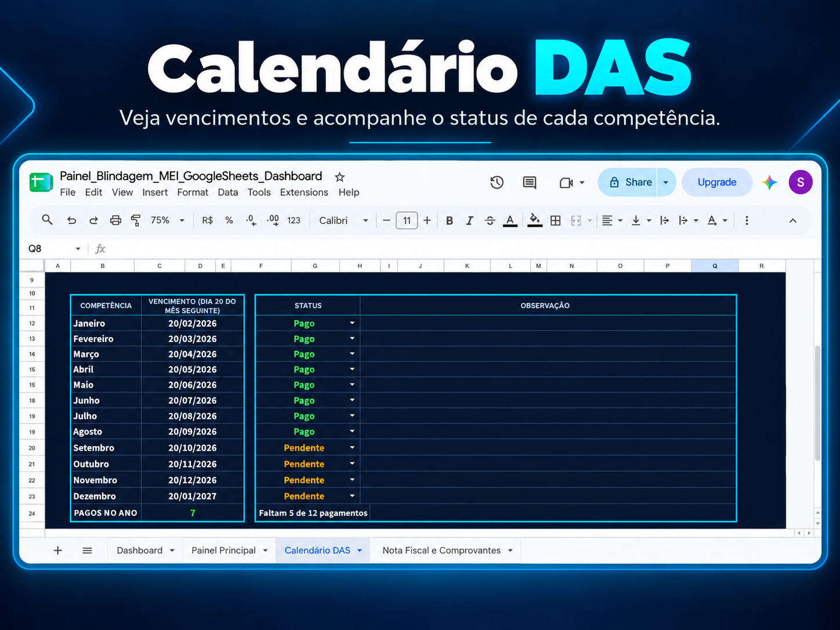Viewport: 840px width, 630px height.
Task: Open the borders icon
Action: coord(555,220)
